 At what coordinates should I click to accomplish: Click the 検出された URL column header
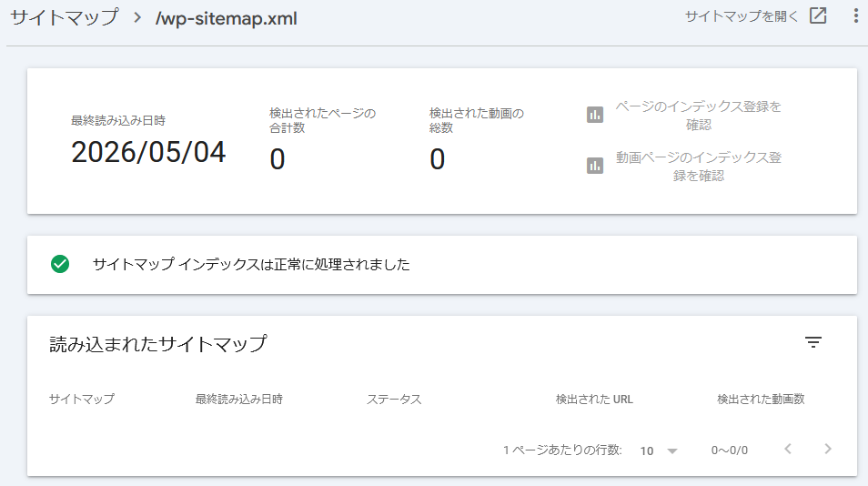(x=594, y=400)
